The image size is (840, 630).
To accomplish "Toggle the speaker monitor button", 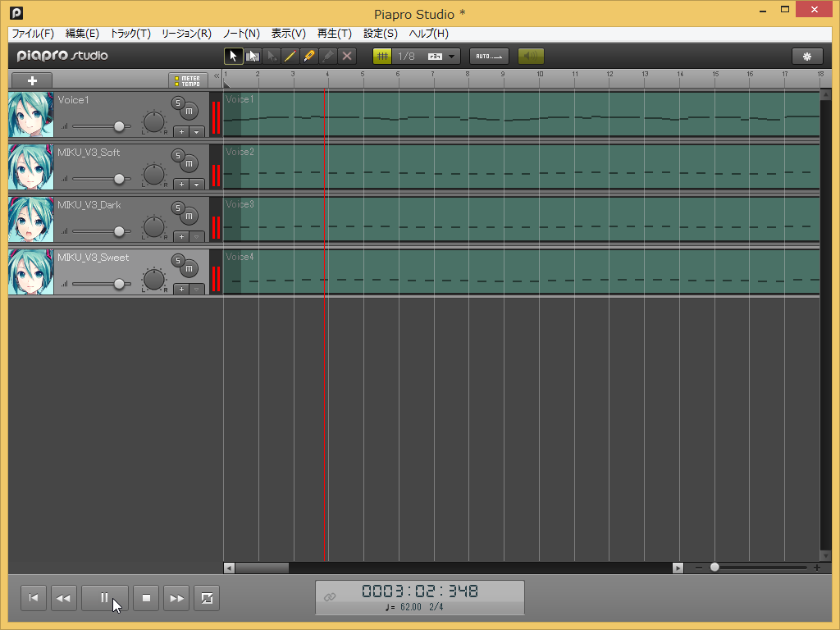I will [531, 57].
